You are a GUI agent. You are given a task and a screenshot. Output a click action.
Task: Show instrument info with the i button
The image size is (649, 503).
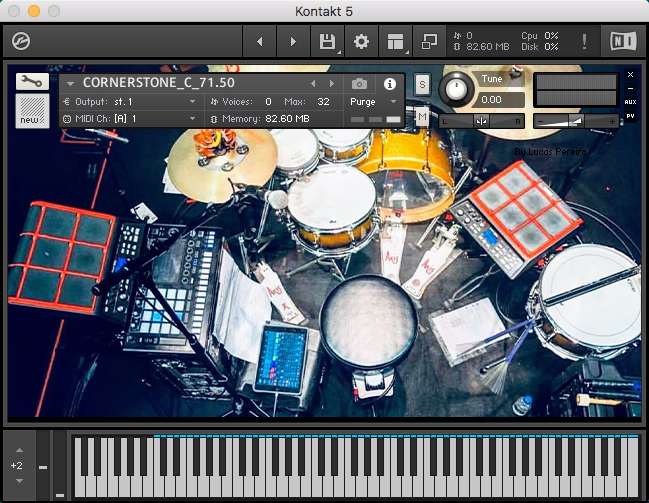pos(389,84)
